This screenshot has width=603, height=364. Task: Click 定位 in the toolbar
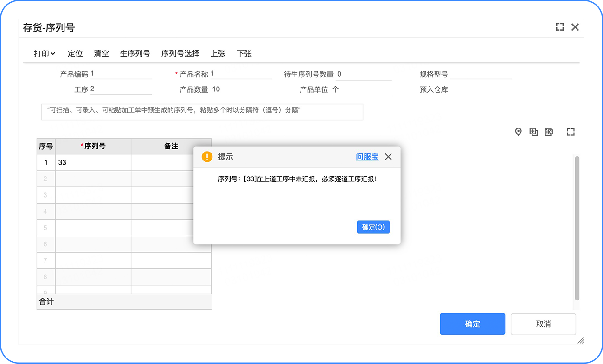(x=75, y=53)
